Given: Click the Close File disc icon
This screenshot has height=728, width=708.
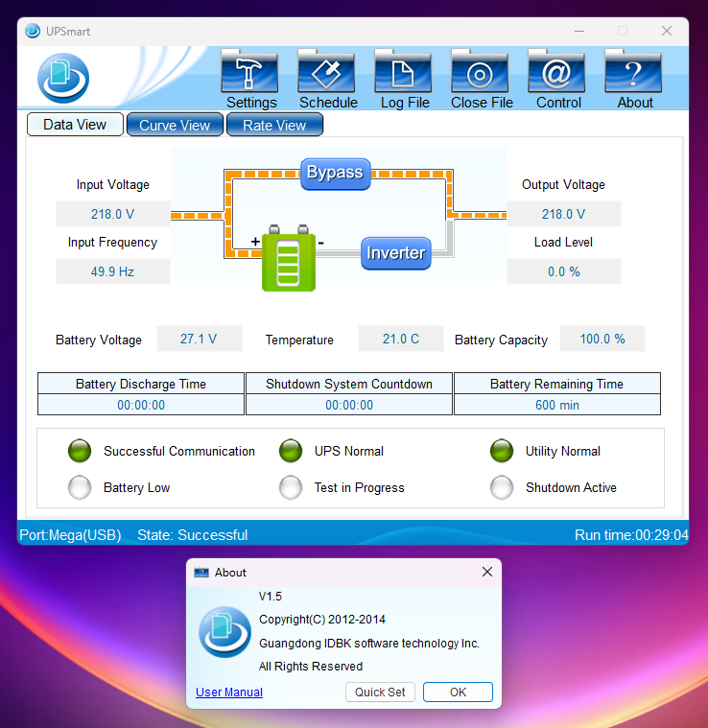Looking at the screenshot, I should click(x=481, y=74).
